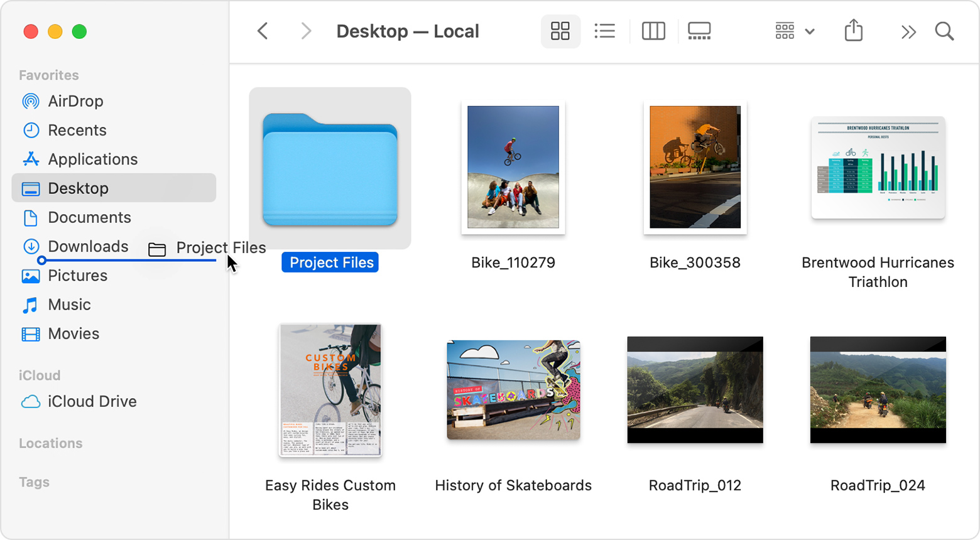The image size is (980, 540).
Task: Expand the hidden toolbar items chevron
Action: click(x=908, y=32)
